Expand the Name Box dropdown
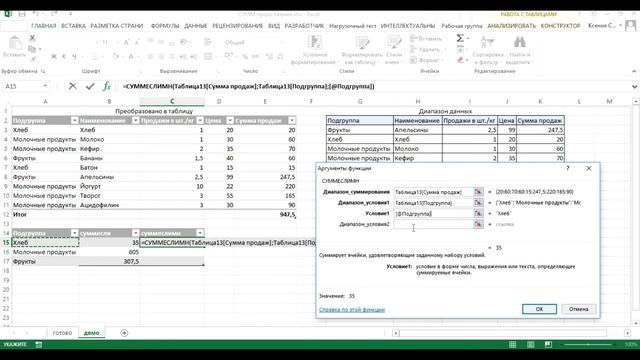The image size is (640, 360). 45,86
